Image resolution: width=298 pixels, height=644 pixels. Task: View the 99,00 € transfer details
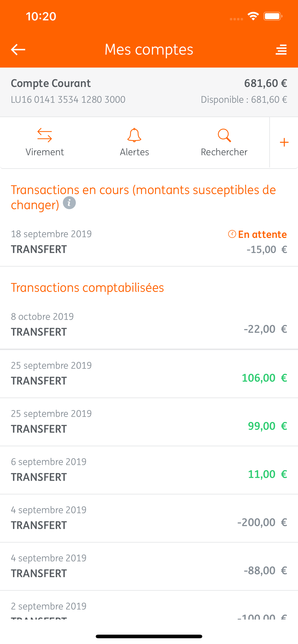pos(149,421)
